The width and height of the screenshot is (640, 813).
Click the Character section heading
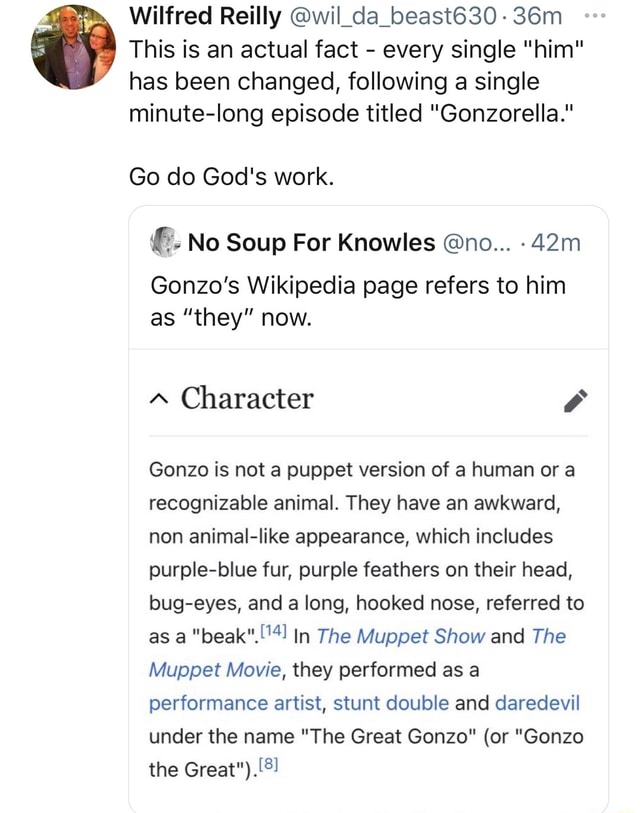pyautogui.click(x=249, y=399)
